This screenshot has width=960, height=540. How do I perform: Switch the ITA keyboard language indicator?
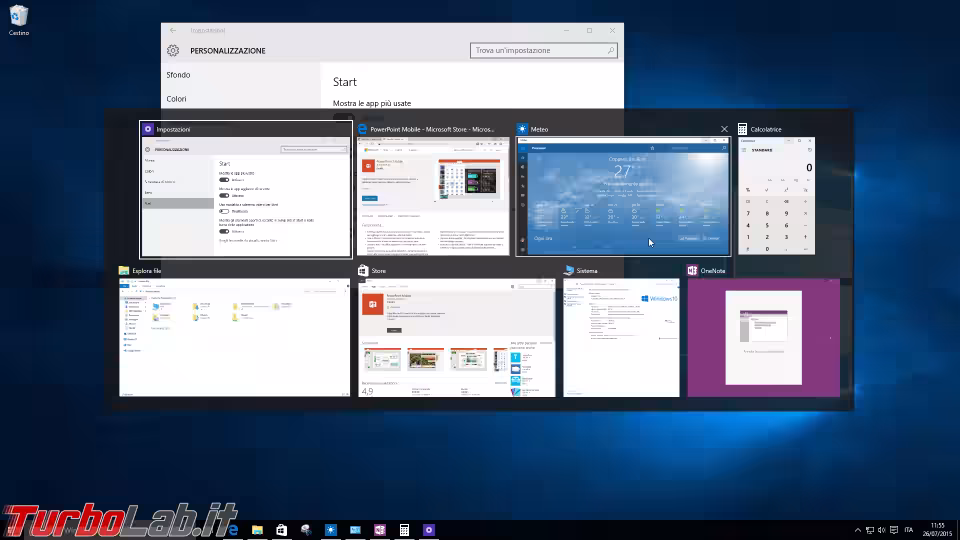coord(909,530)
